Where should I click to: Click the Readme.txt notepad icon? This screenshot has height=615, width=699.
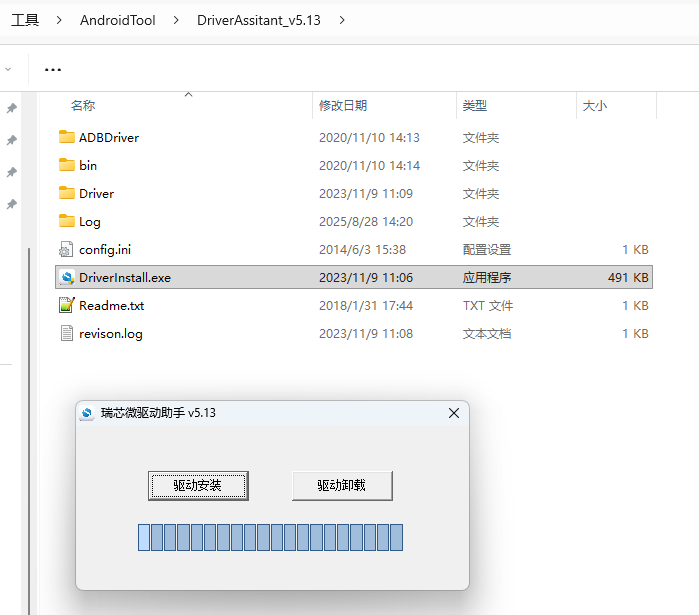[66, 306]
